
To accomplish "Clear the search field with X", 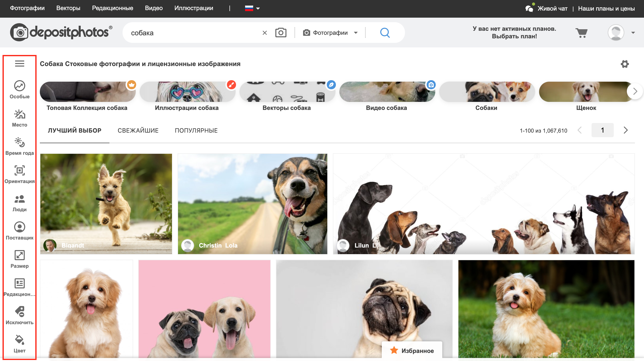I will pos(265,33).
